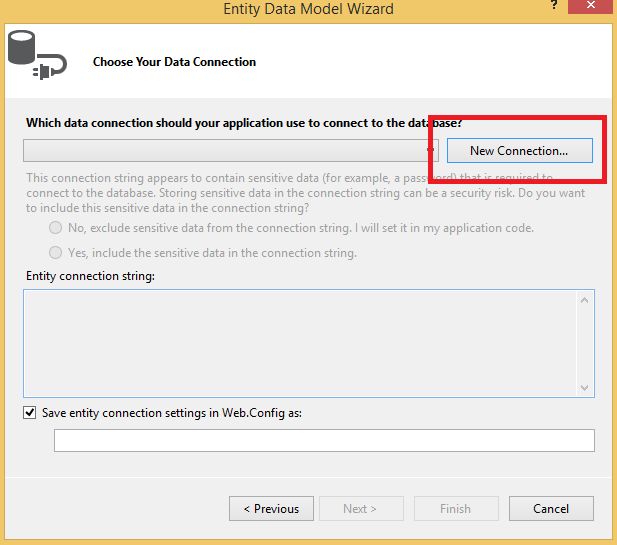Click the New Connection... button
Image resolution: width=617 pixels, height=545 pixels.
click(x=519, y=150)
